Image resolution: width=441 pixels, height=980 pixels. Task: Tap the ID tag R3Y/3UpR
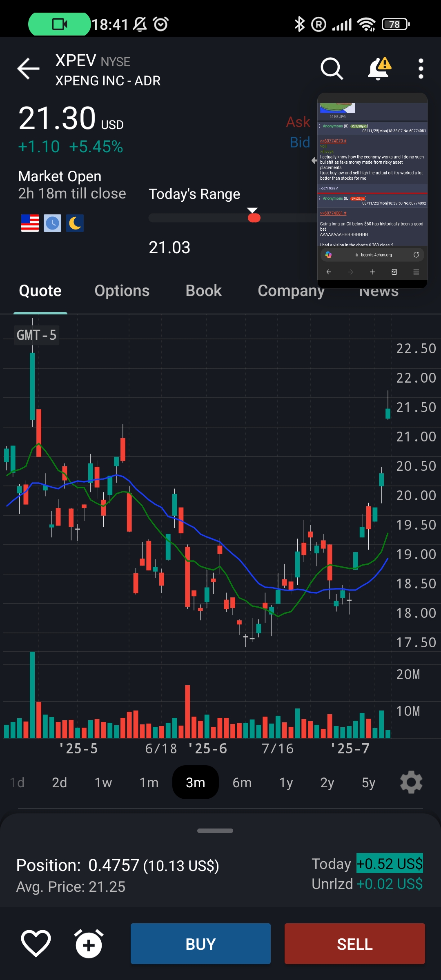tap(359, 126)
